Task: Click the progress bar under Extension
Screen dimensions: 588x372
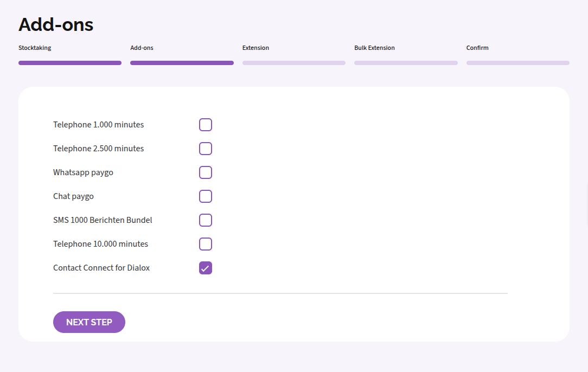Action: tap(294, 63)
